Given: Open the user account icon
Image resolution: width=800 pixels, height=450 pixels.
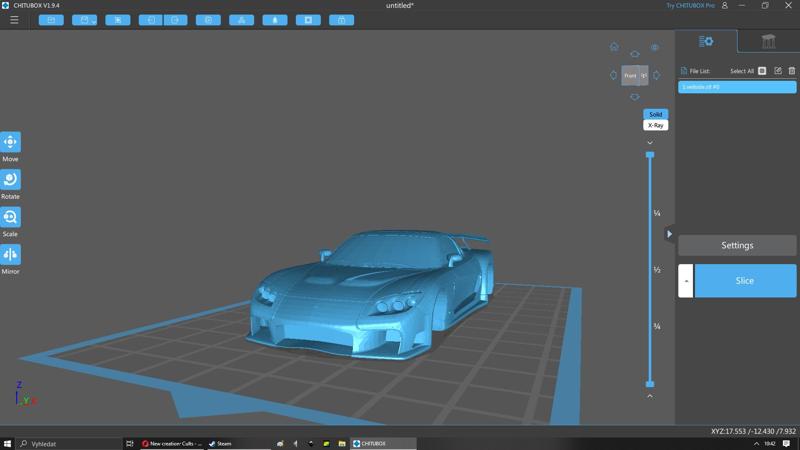Looking at the screenshot, I should click(x=724, y=6).
